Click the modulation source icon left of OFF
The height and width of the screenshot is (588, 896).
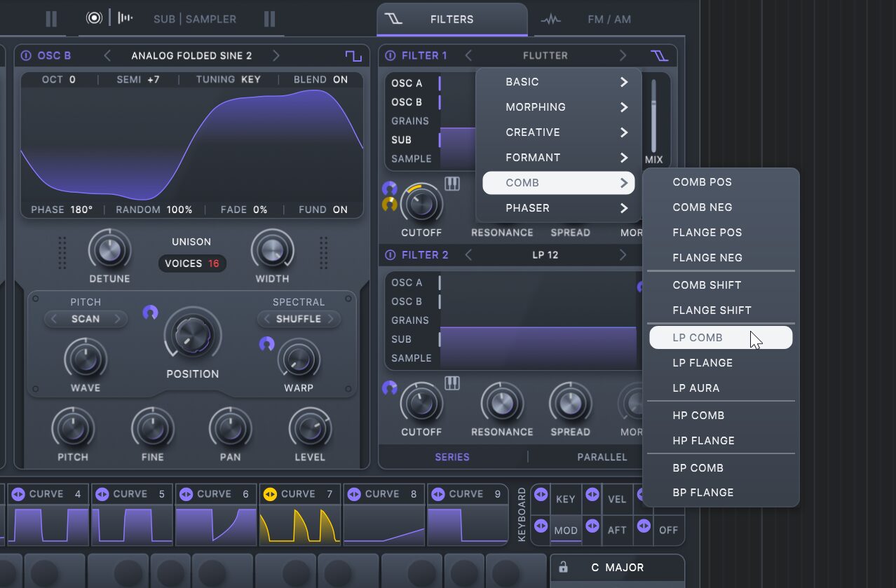coord(644,525)
